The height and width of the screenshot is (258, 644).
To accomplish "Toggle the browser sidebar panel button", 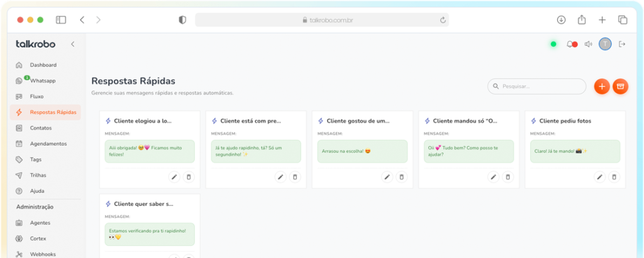I will [61, 20].
